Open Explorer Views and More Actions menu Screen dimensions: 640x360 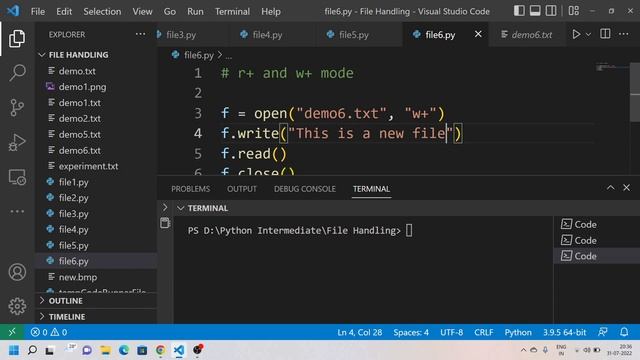coord(140,34)
